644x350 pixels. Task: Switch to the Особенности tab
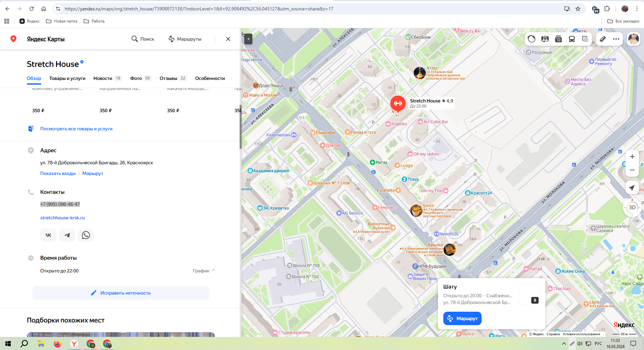tap(210, 78)
